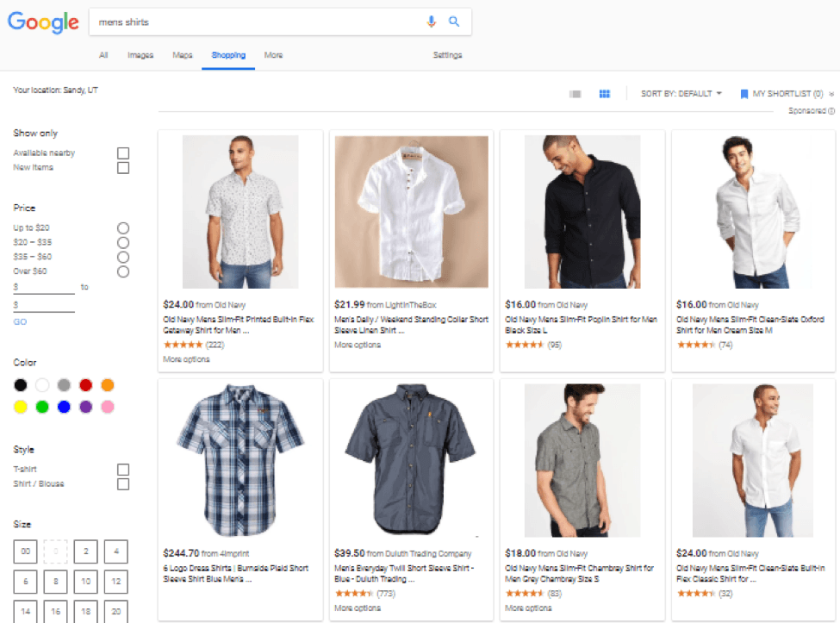Select the grid view layout icon

[x=605, y=94]
